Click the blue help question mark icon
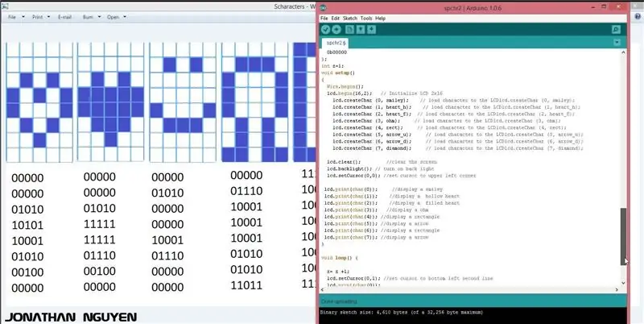This screenshot has height=324, width=644. coord(638,16)
